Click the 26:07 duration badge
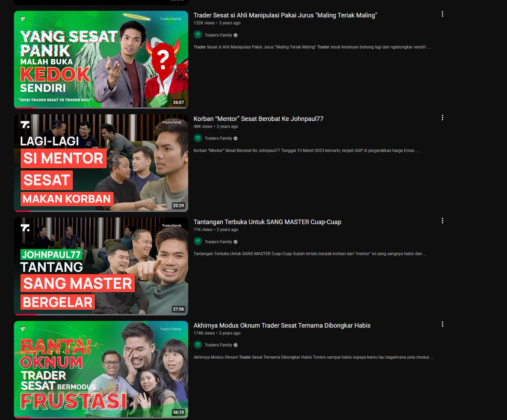The height and width of the screenshot is (420, 507). [178, 102]
